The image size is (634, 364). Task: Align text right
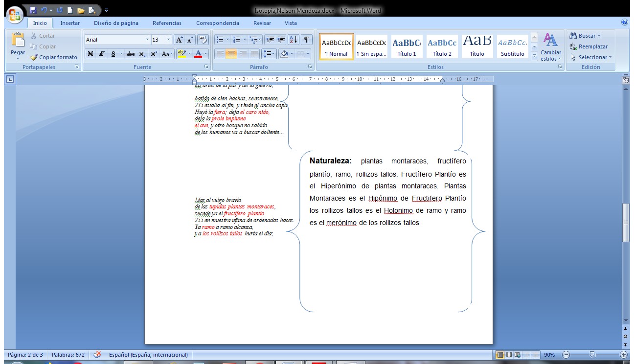243,54
